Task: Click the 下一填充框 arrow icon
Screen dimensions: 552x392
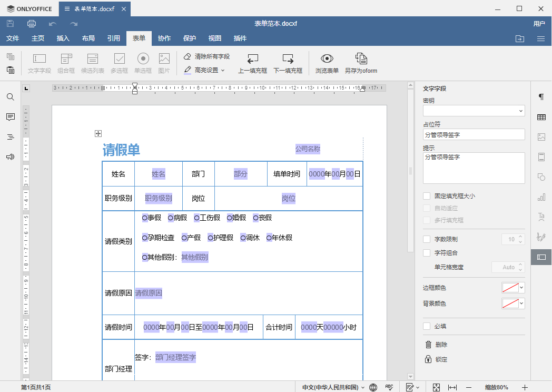Action: pyautogui.click(x=288, y=58)
